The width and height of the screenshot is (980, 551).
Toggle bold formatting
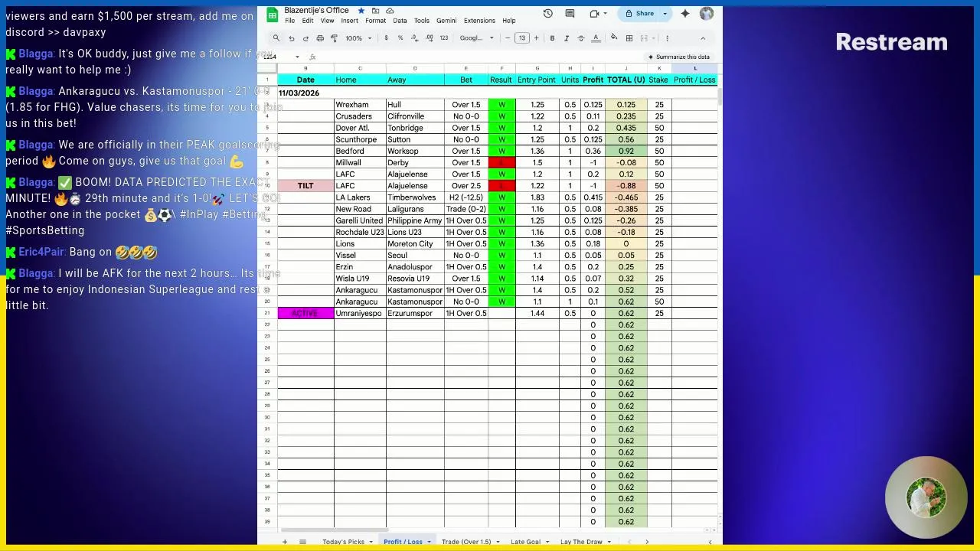click(x=552, y=38)
